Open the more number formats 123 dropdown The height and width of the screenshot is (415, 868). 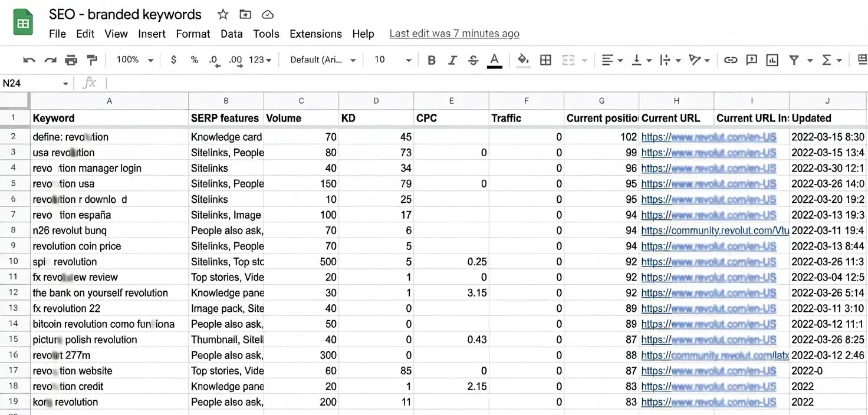(x=260, y=60)
